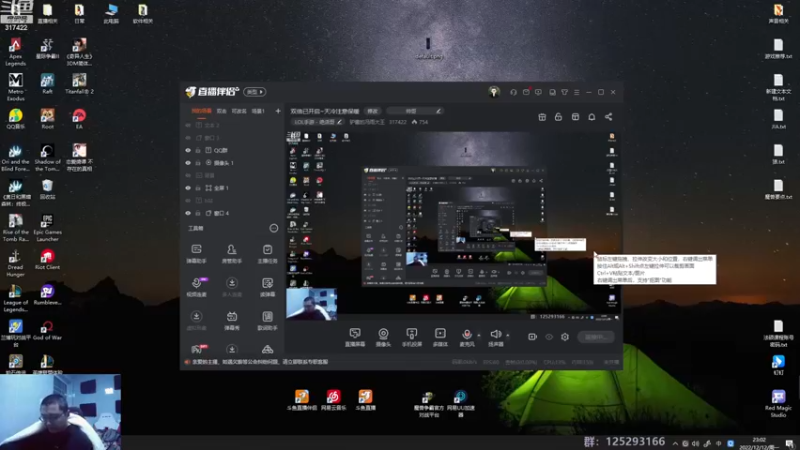Edit the LOL手游 category selector
The image size is (800, 450).
point(318,122)
